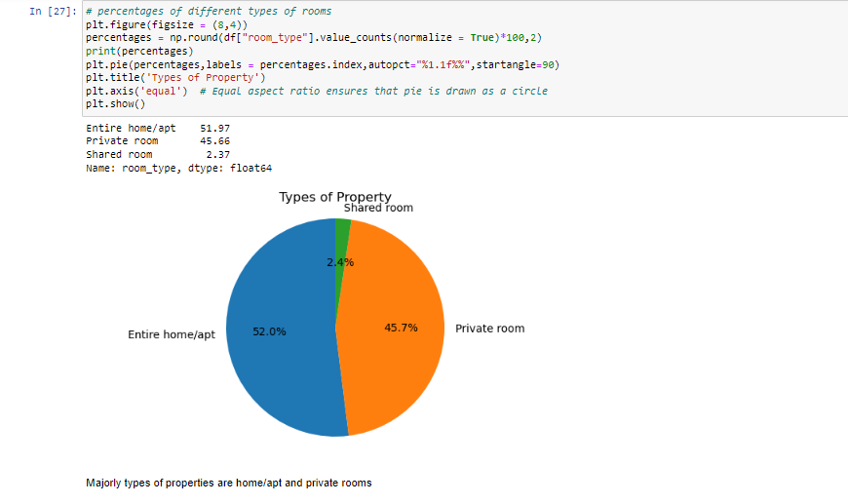Click the output row 'Shared room 2.37'

[158, 155]
